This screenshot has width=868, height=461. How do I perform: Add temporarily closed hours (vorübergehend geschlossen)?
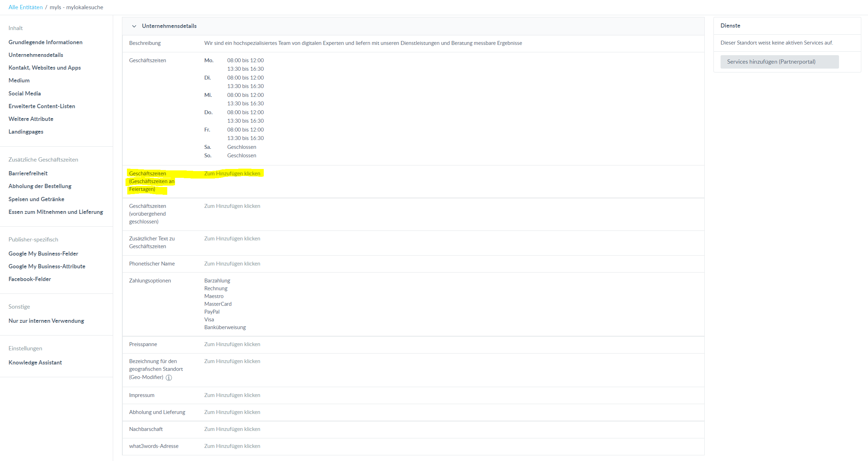pos(232,206)
